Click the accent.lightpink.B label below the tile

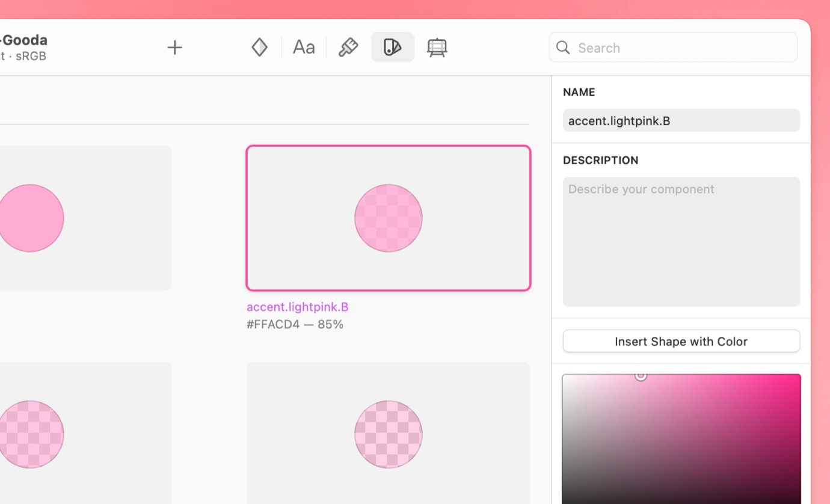pyautogui.click(x=297, y=307)
